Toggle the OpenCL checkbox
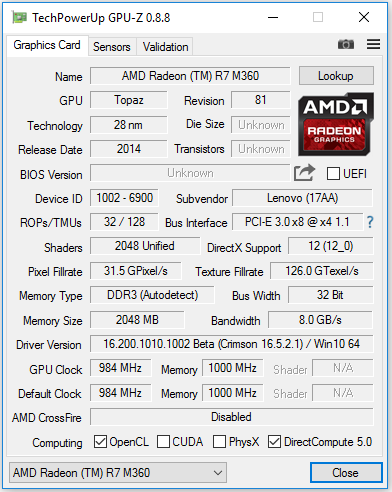This screenshot has width=392, height=492. click(100, 441)
